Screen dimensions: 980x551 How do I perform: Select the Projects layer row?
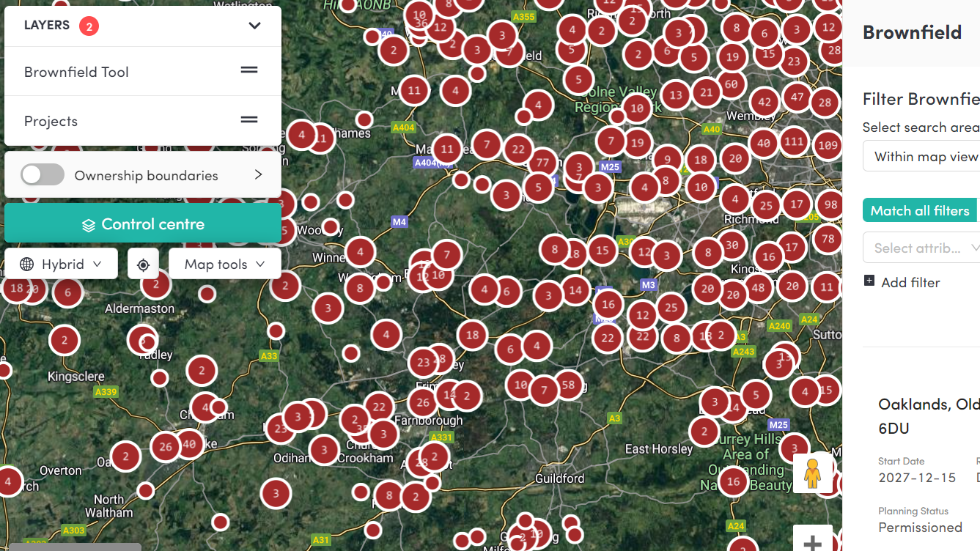[143, 121]
